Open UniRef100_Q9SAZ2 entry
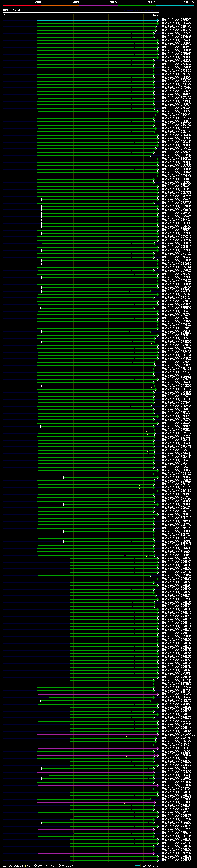Image resolution: width=197 pixels, height=868 pixels. [x=177, y=199]
